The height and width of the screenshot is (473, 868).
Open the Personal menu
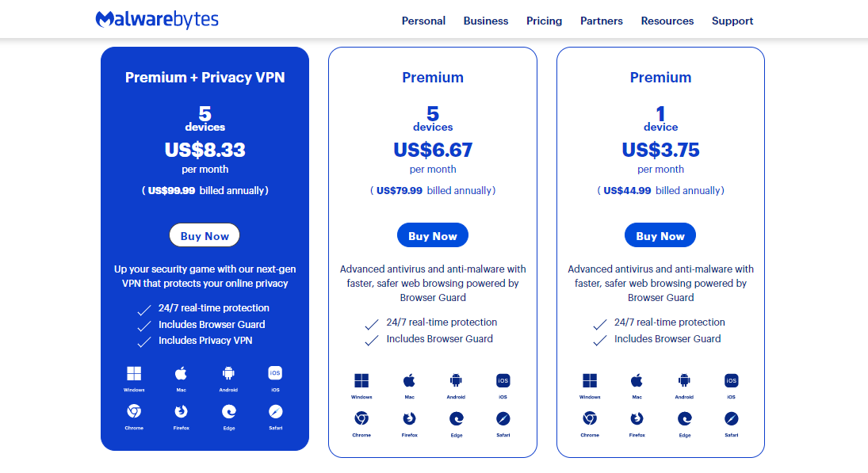[x=423, y=21]
